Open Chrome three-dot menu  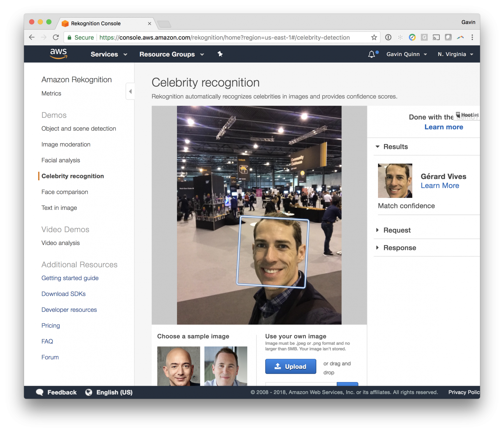(472, 37)
